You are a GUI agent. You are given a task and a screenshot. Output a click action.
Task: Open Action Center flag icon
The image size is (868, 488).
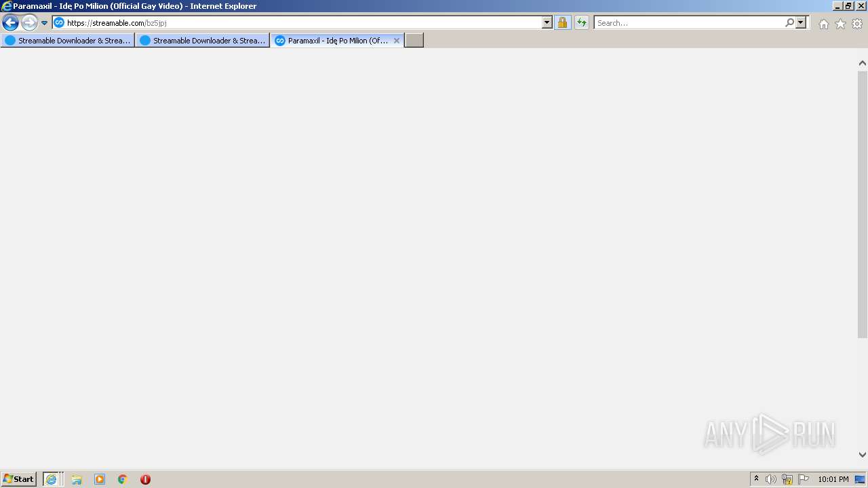804,479
